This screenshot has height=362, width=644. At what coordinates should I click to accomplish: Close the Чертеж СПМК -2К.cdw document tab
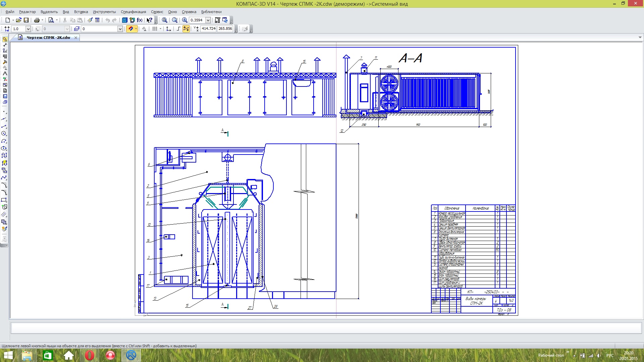(76, 38)
